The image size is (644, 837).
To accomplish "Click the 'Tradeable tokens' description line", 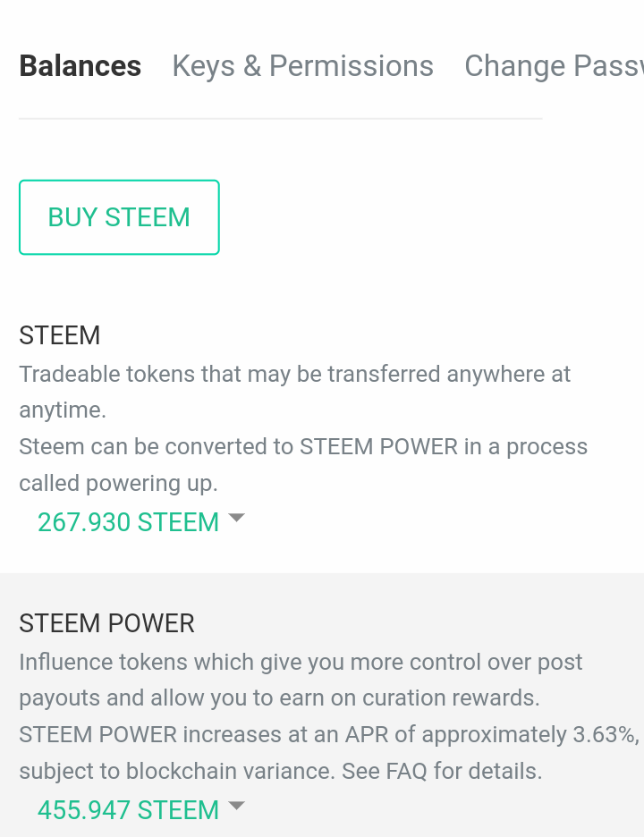I will pos(294,374).
